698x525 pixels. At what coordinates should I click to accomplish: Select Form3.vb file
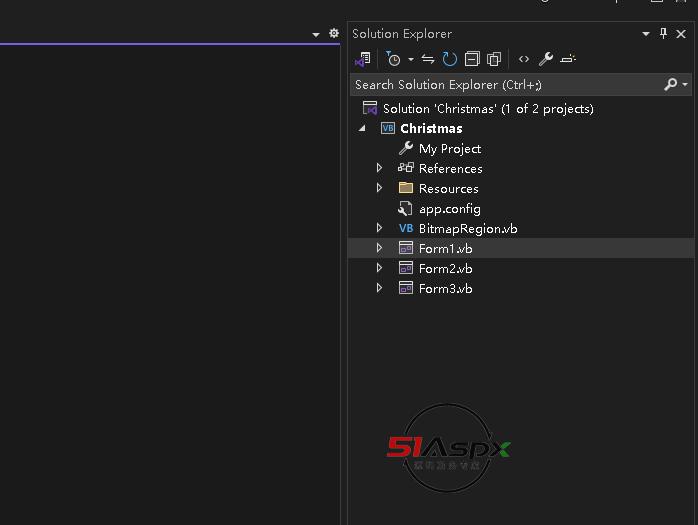446,289
